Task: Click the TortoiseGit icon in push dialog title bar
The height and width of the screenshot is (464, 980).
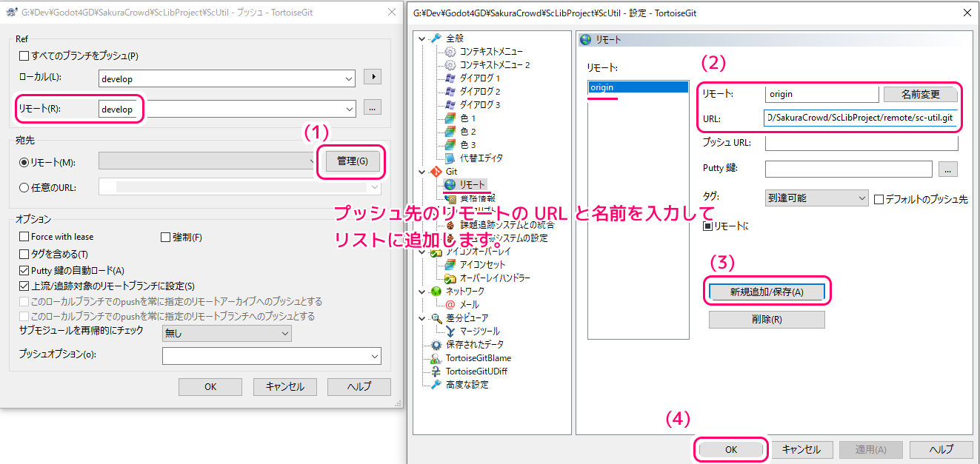Action: [12, 12]
